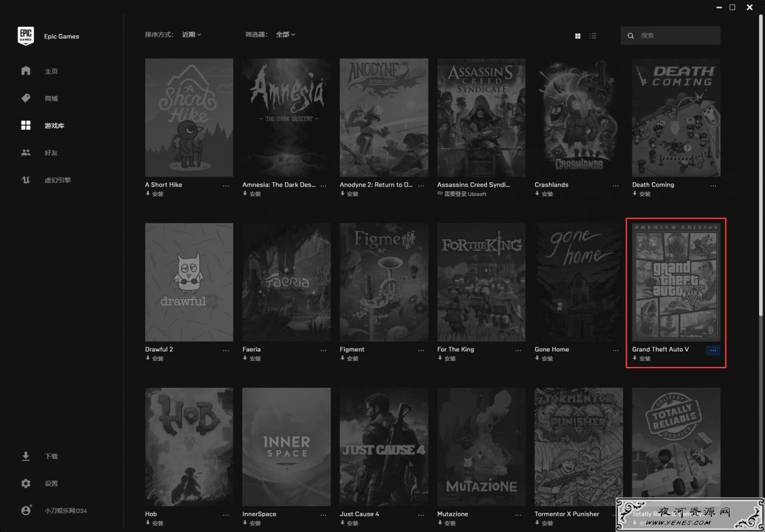Open the filter dropdown
This screenshot has height=532, width=765.
[286, 35]
